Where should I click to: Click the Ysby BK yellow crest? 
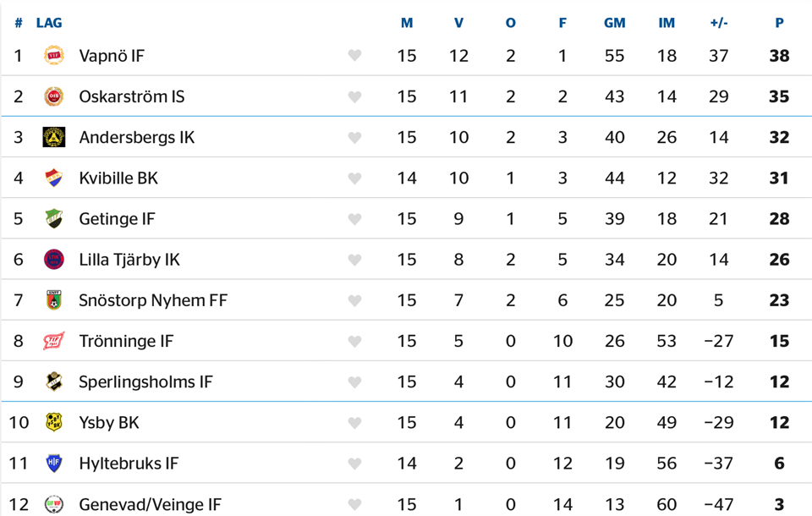click(x=53, y=422)
